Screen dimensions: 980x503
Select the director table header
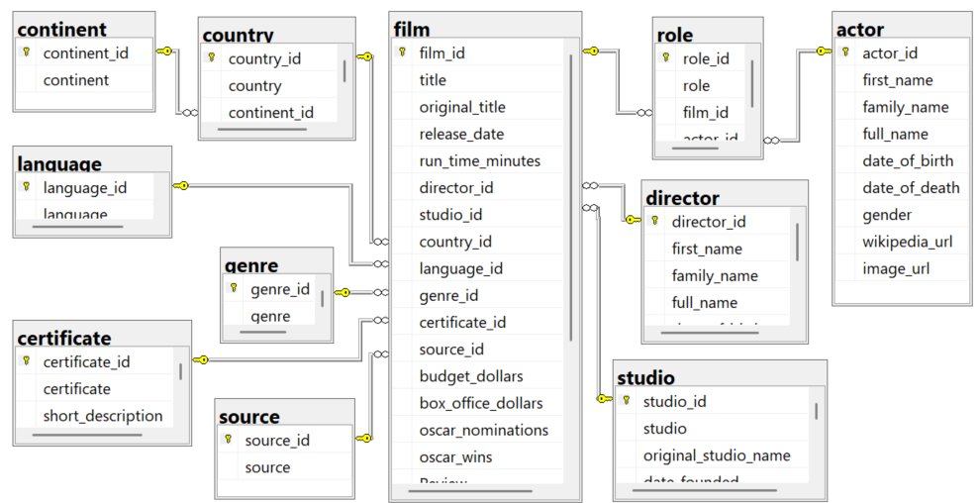(x=725, y=194)
